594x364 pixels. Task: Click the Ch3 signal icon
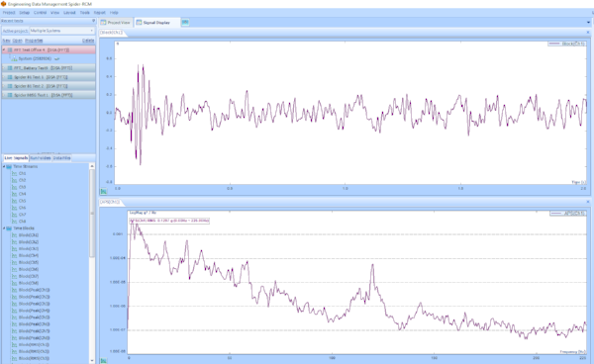[15, 187]
